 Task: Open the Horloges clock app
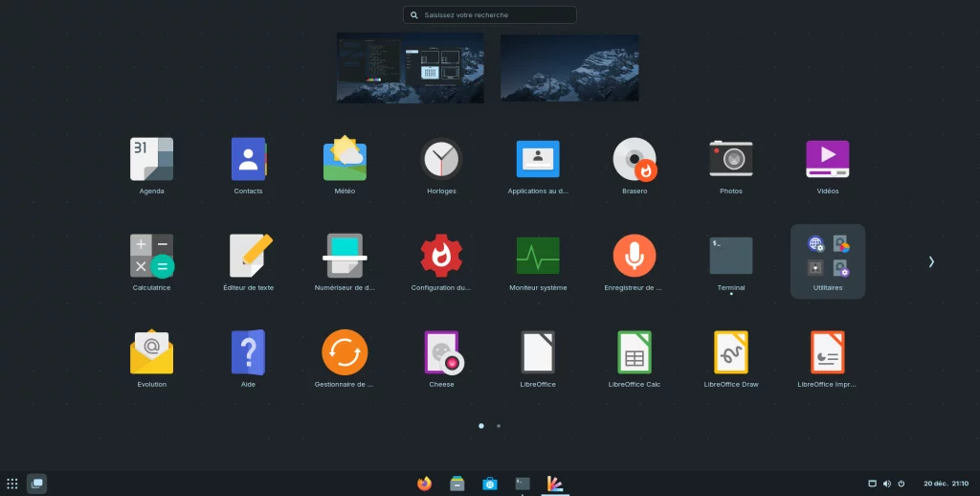[441, 160]
